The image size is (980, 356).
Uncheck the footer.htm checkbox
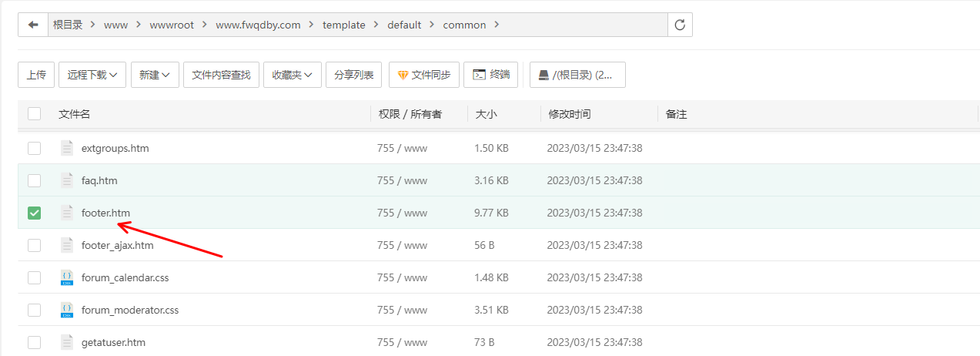34,213
